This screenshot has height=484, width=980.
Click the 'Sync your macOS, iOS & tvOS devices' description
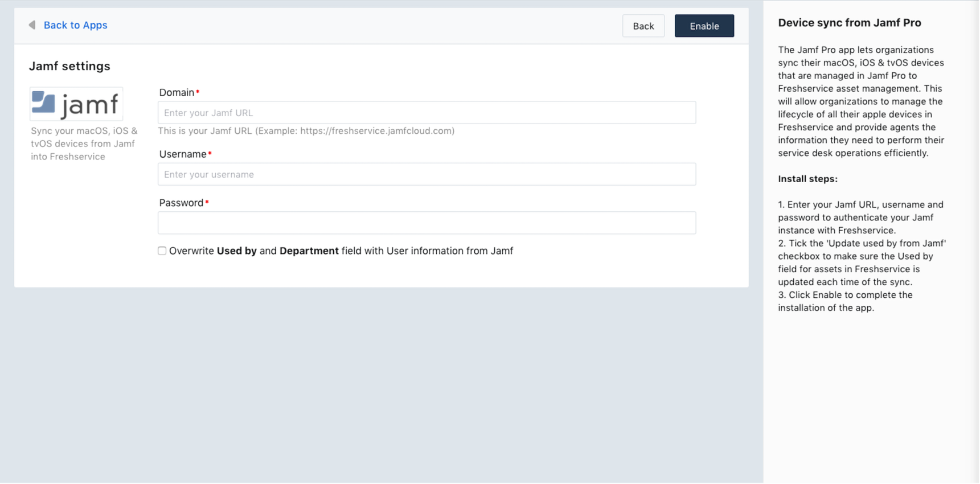(x=84, y=143)
